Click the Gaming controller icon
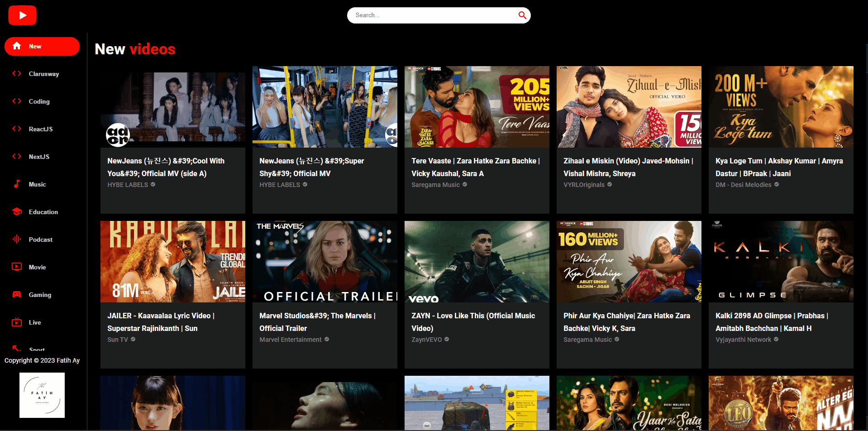 click(17, 295)
